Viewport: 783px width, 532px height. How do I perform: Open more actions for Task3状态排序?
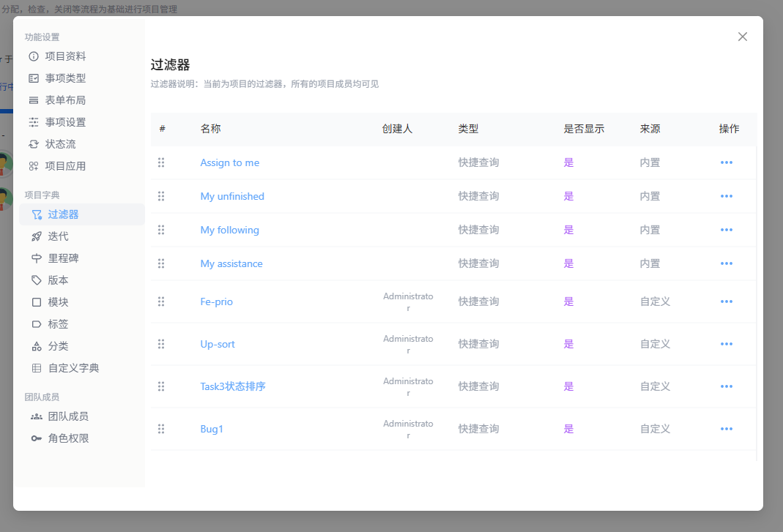pos(727,386)
